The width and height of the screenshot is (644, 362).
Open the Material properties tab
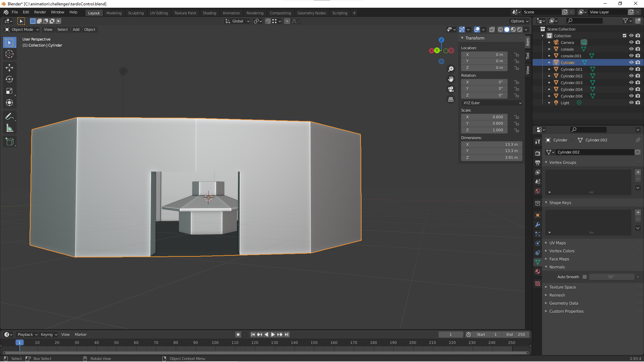tap(538, 271)
